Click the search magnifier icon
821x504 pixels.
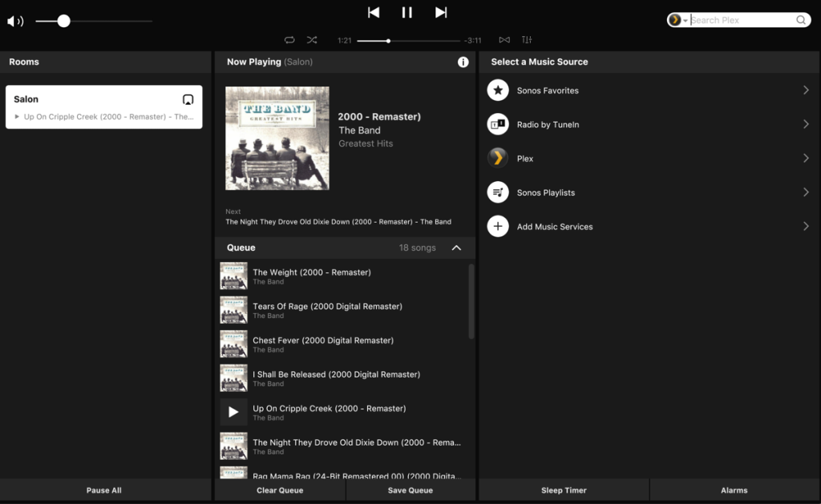(x=801, y=20)
